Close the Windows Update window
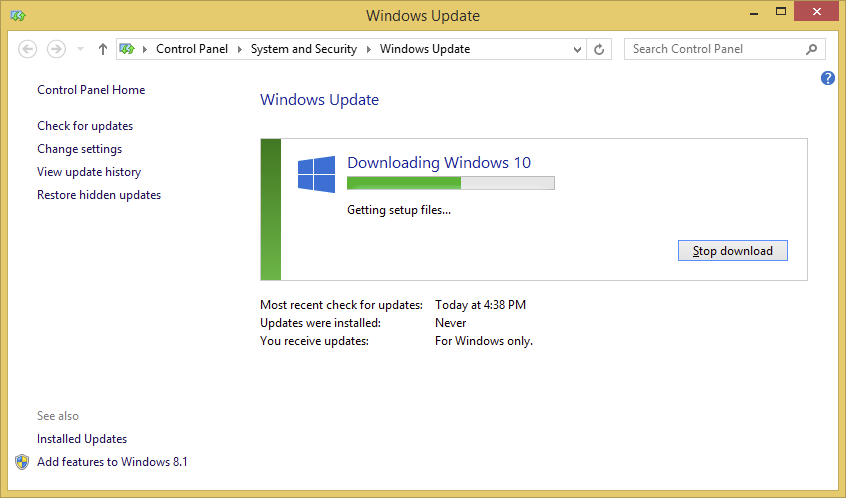The width and height of the screenshot is (846, 498). [x=816, y=11]
